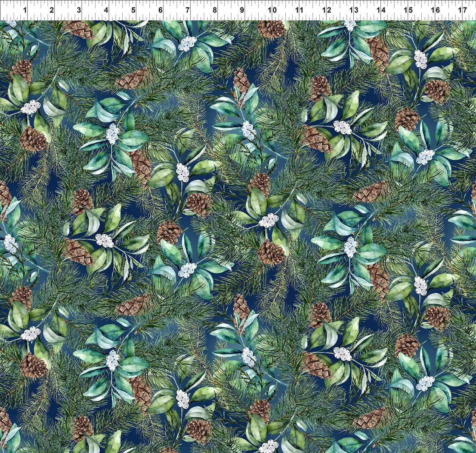476x453 pixels.
Task: Click the number 2 on the ruler
Action: (x=52, y=10)
